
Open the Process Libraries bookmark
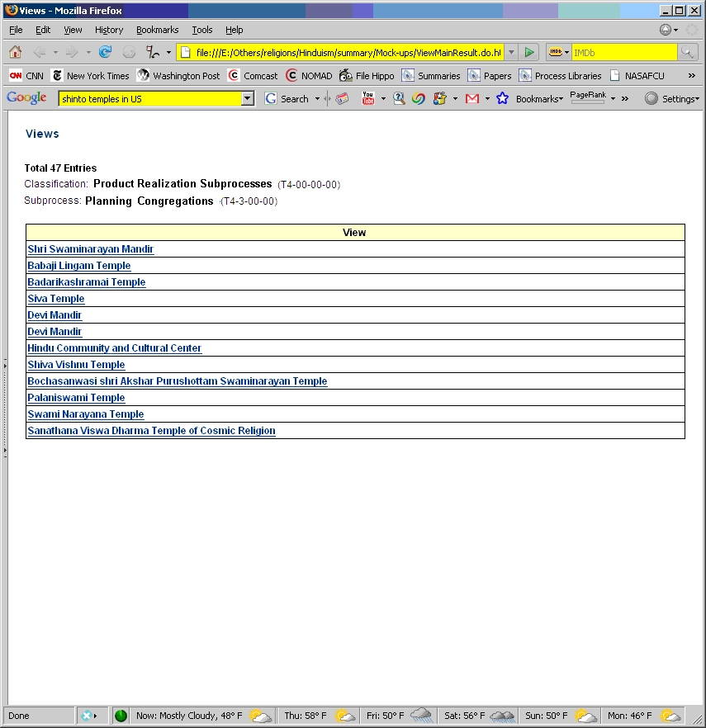click(x=560, y=76)
